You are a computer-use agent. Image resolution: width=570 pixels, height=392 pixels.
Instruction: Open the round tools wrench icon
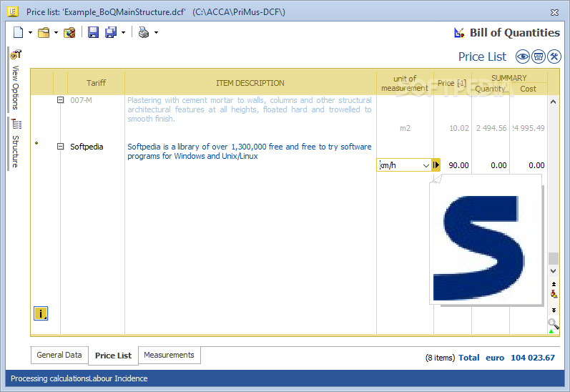pyautogui.click(x=554, y=57)
